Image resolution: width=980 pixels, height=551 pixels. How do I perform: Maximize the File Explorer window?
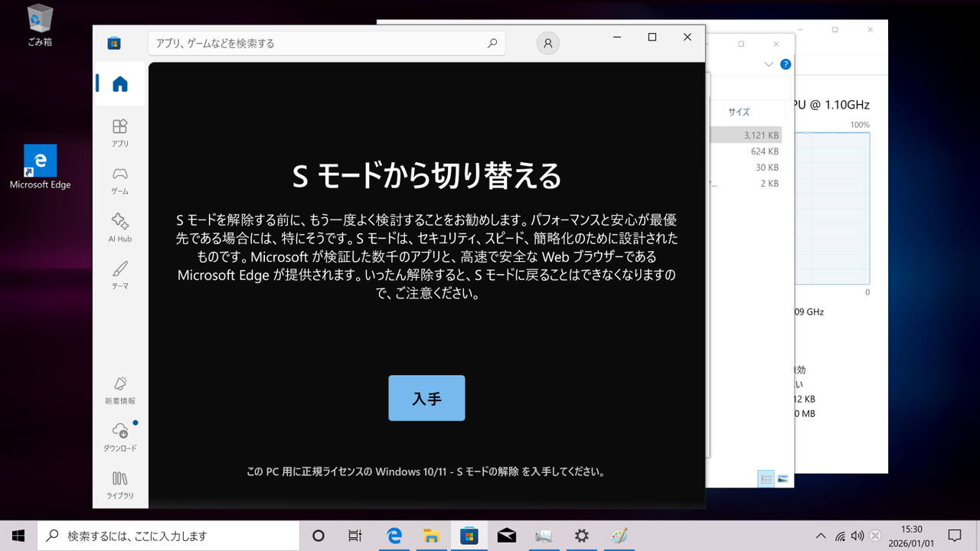pos(741,44)
